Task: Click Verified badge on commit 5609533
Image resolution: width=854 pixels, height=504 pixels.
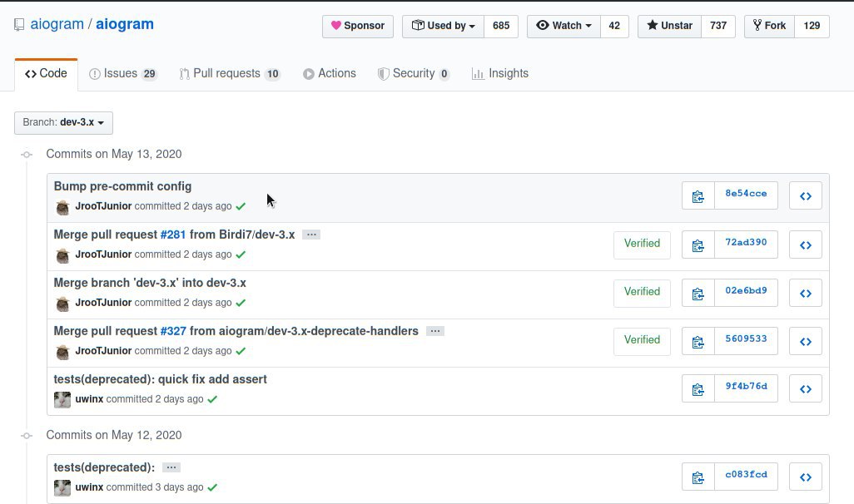Action: point(642,340)
